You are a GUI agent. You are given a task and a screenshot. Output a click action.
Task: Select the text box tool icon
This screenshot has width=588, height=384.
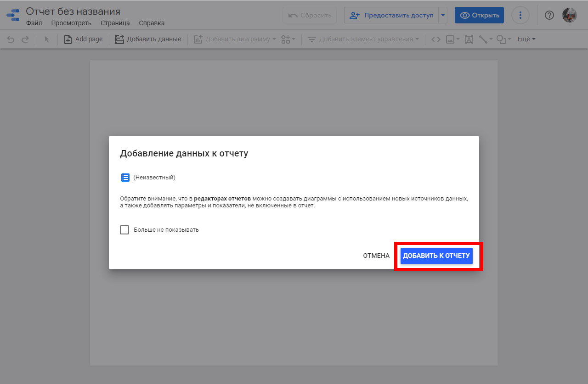pos(469,39)
